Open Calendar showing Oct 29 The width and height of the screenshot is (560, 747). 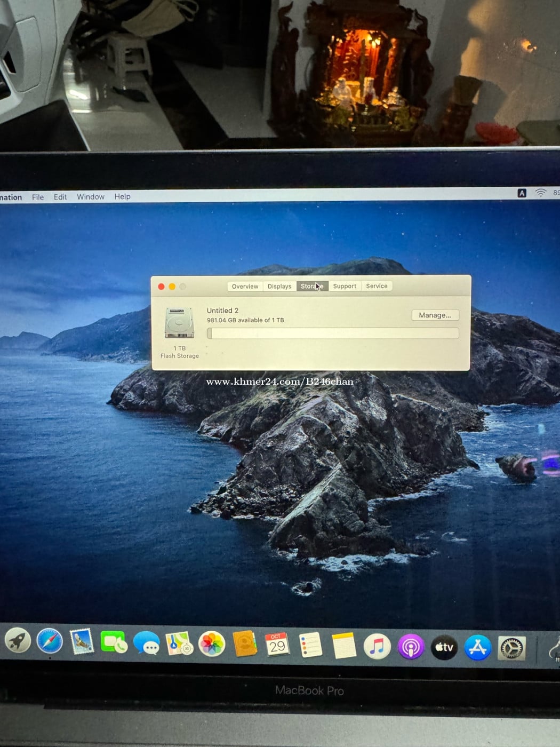pyautogui.click(x=277, y=645)
